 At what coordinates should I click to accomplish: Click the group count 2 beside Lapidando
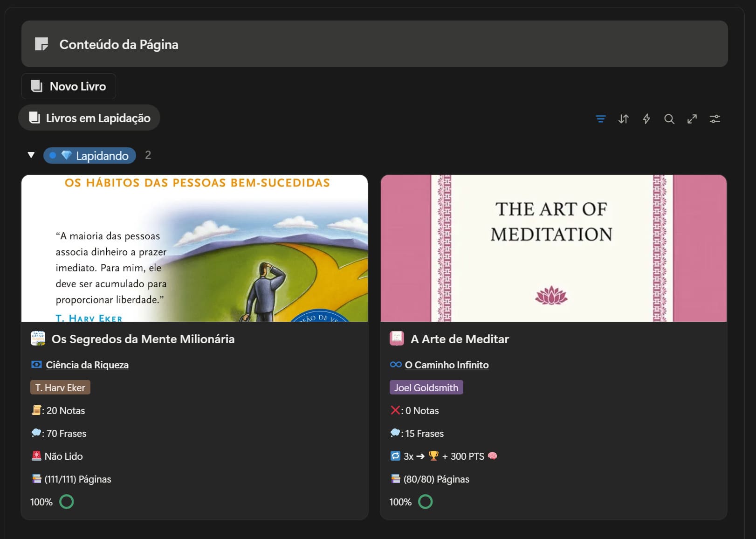click(148, 155)
